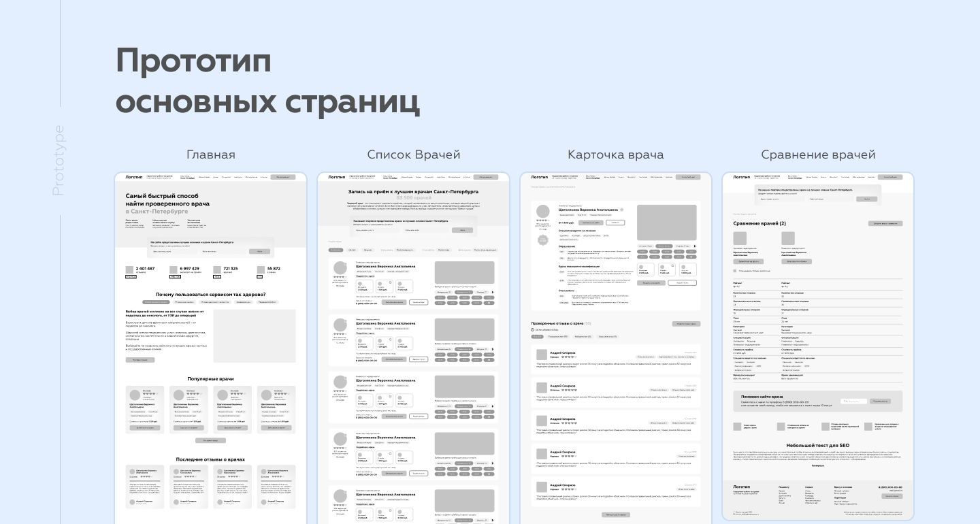Click the heading "Запись на приём к лучшим врачам Санкт-Петербурга"
Viewport: 980px width, 524px height.
413,192
